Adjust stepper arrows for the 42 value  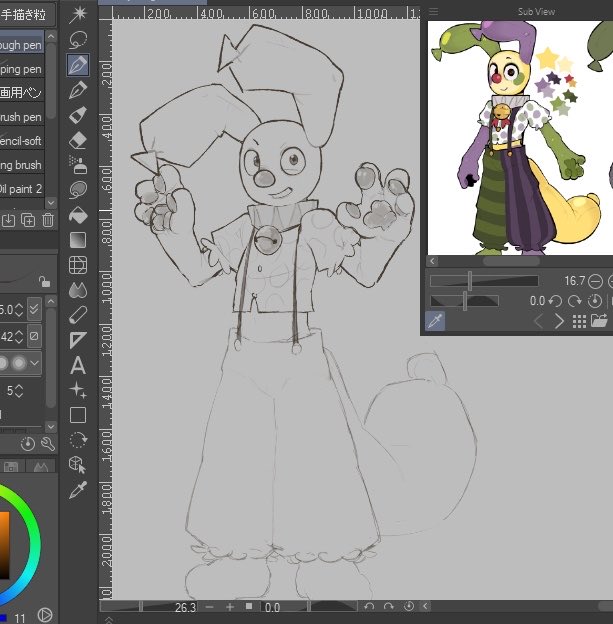(x=19, y=337)
